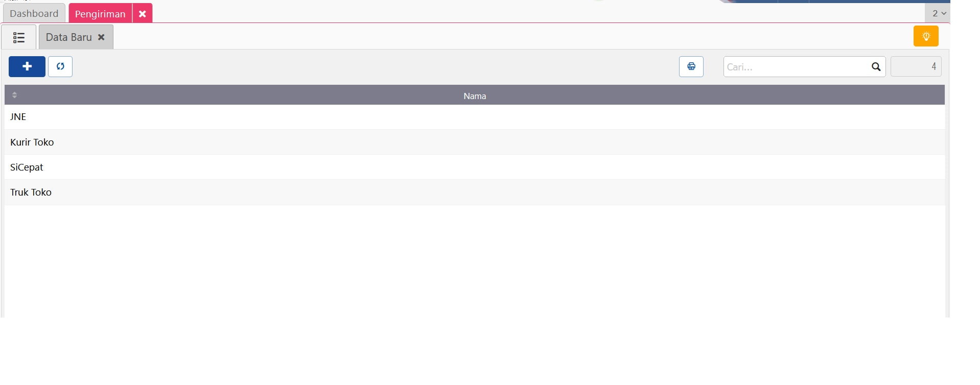
Task: Open the orange lightbulb tips button
Action: click(926, 36)
